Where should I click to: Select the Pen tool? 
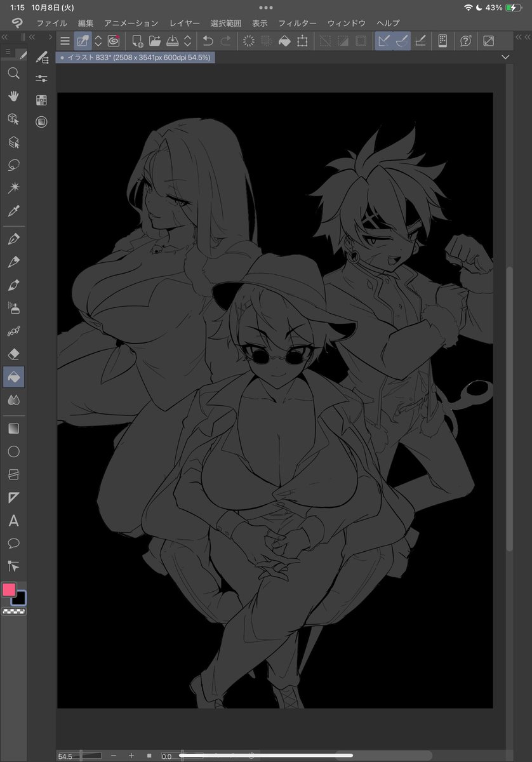point(13,239)
